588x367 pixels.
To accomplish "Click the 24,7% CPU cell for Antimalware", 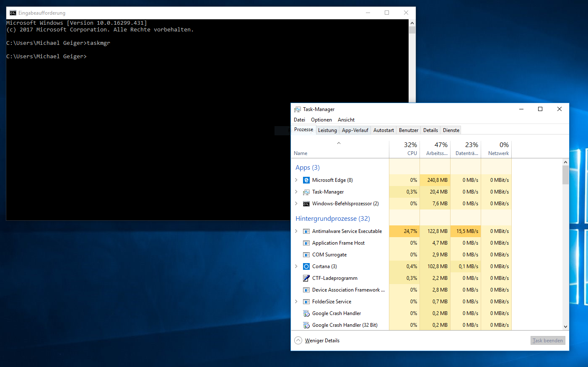I will (x=404, y=231).
